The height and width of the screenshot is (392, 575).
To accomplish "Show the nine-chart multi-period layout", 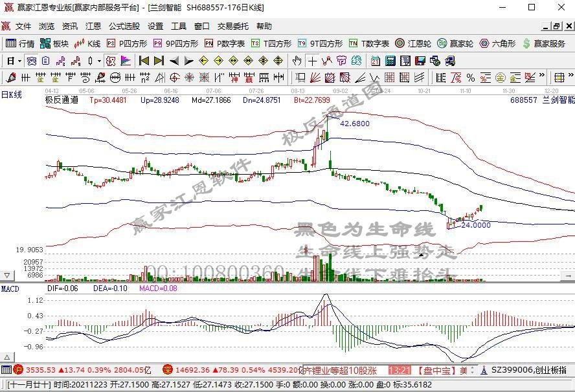I will pos(76,61).
